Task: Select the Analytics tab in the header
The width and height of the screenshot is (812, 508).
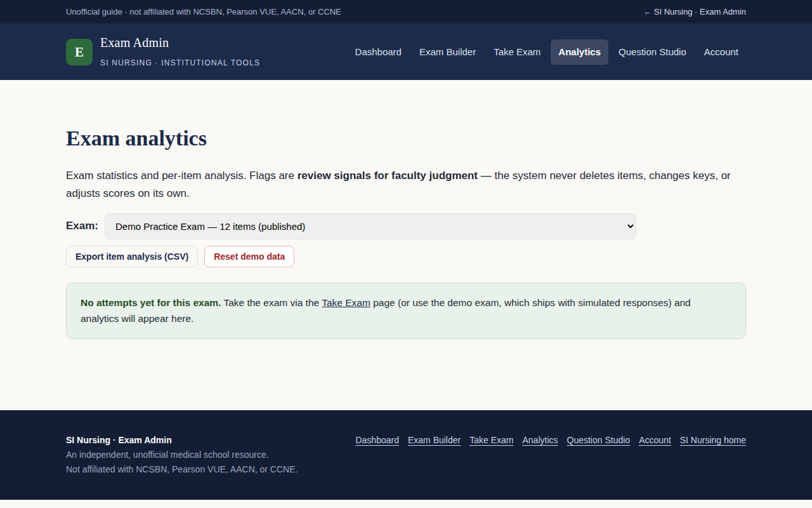Action: pyautogui.click(x=579, y=52)
